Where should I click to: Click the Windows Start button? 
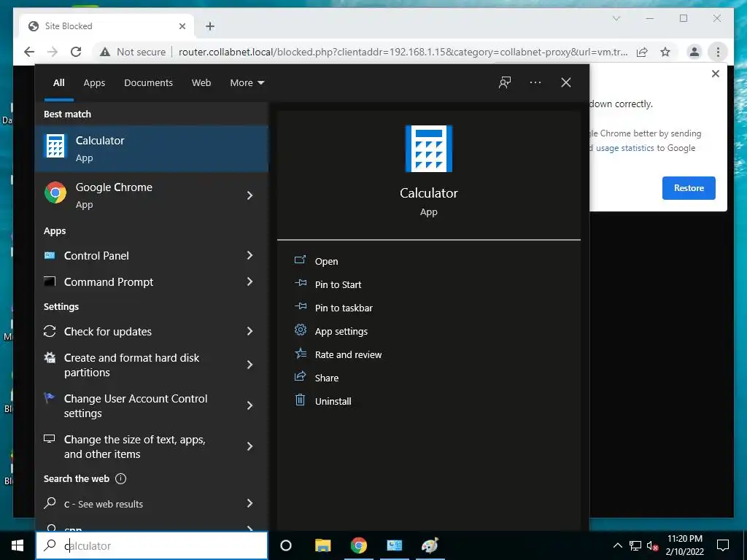(18, 545)
